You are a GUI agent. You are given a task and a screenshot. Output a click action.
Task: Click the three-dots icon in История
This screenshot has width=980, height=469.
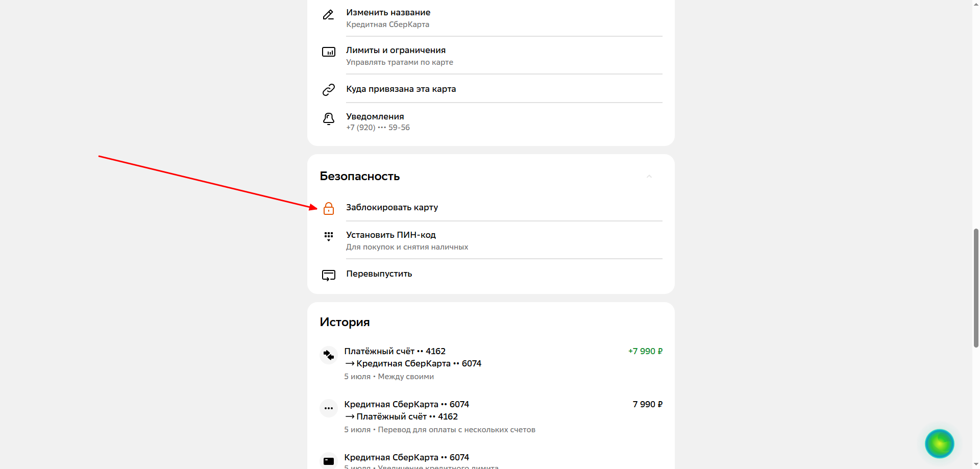pyautogui.click(x=329, y=408)
